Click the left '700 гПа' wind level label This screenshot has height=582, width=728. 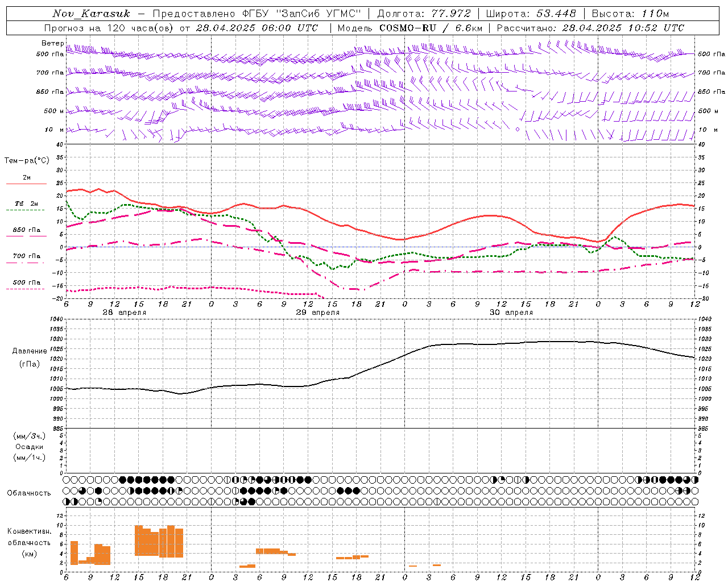(x=50, y=73)
